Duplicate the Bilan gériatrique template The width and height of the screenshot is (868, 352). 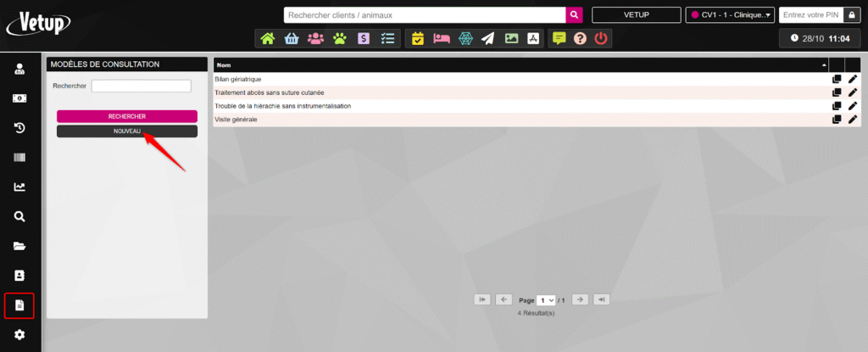click(x=837, y=79)
